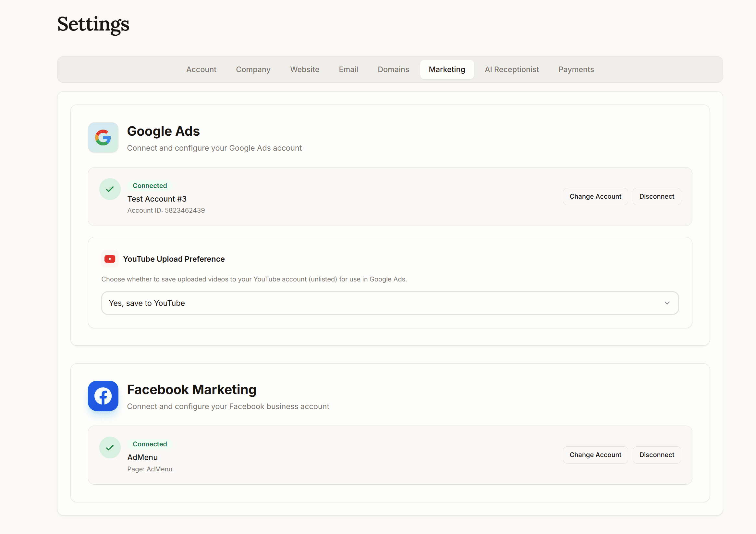
Task: Open the AI Receptionist tab
Action: coord(512,69)
